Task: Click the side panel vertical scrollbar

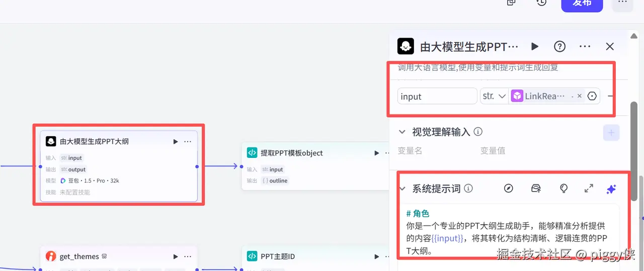Action: point(635,151)
